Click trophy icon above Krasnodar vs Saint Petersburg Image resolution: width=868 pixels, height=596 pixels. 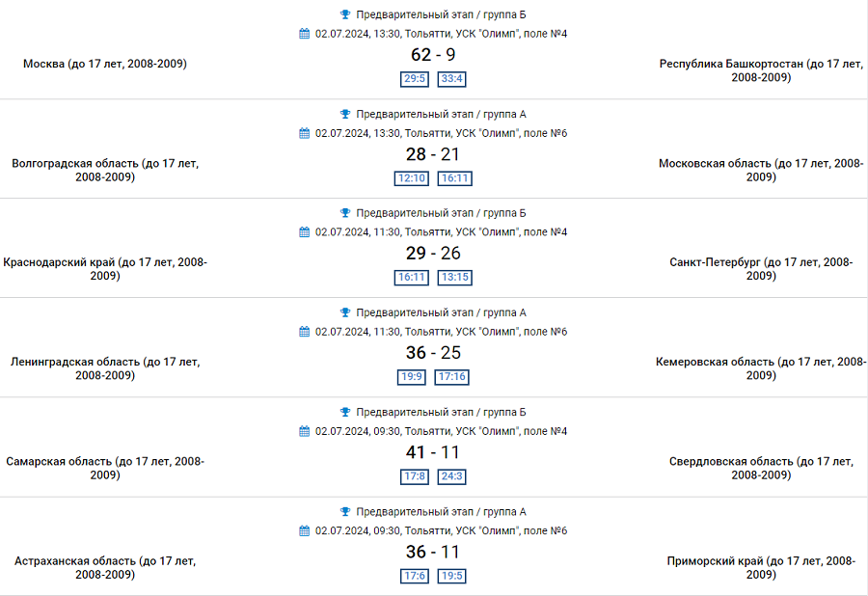pos(345,213)
